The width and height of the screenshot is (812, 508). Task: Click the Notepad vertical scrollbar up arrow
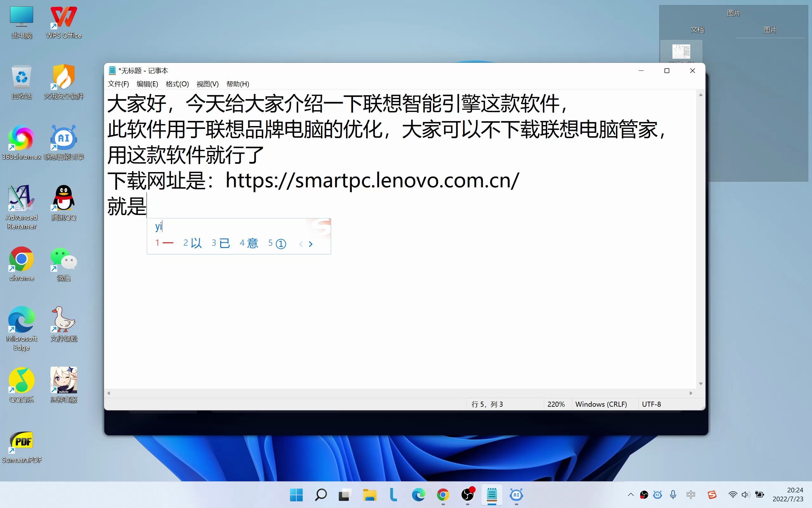tap(701, 95)
